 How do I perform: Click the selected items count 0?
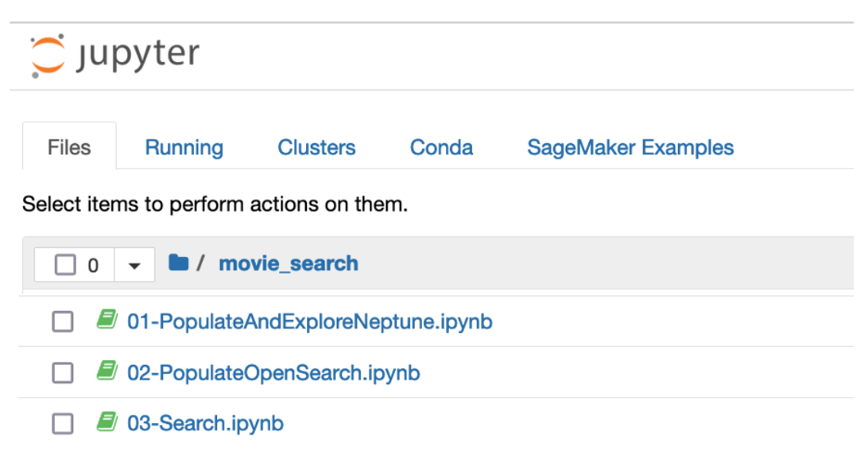93,265
